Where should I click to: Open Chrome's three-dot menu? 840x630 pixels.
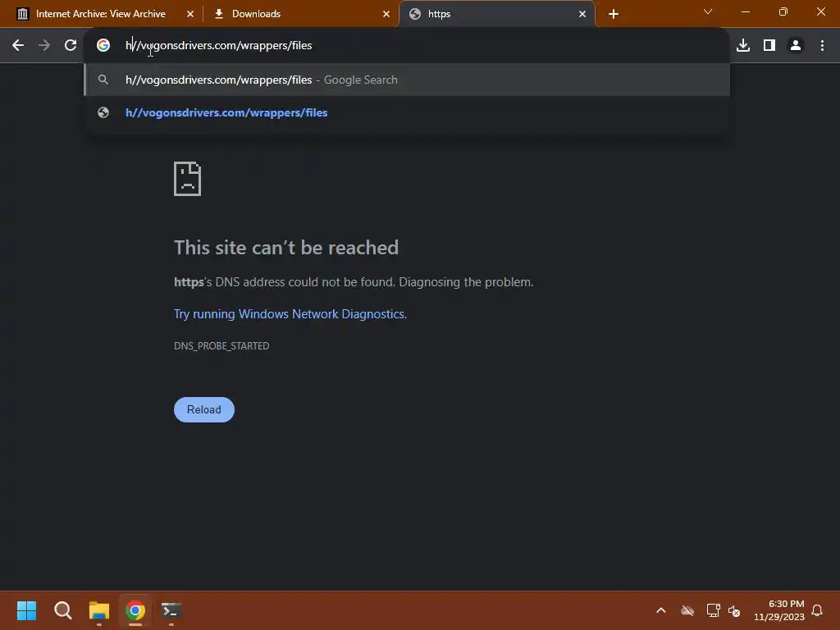[x=822, y=46]
